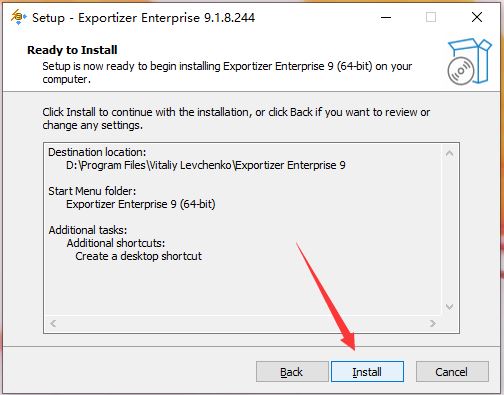Go back with the Back button
Image resolution: width=504 pixels, height=395 pixels.
coord(292,372)
